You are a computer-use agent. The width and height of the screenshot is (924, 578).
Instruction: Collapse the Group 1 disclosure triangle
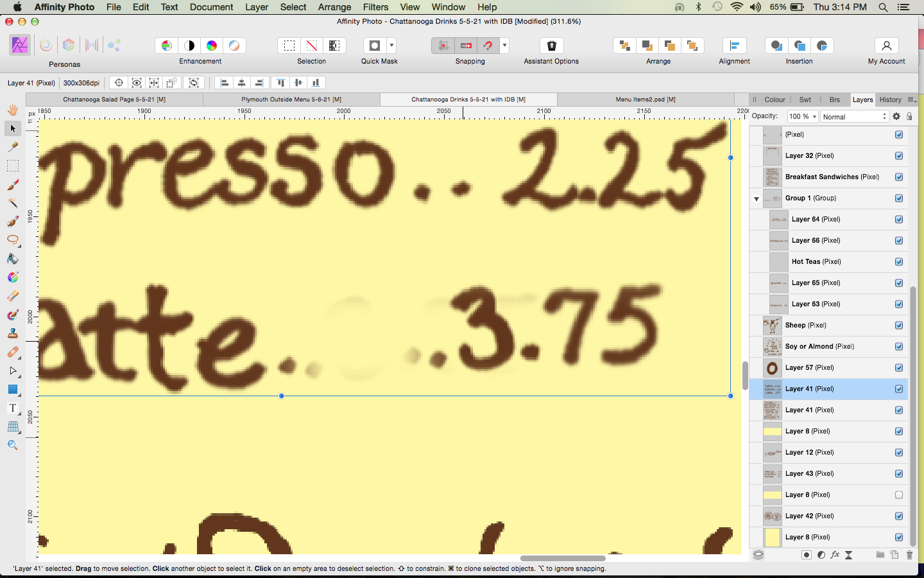[x=757, y=198]
